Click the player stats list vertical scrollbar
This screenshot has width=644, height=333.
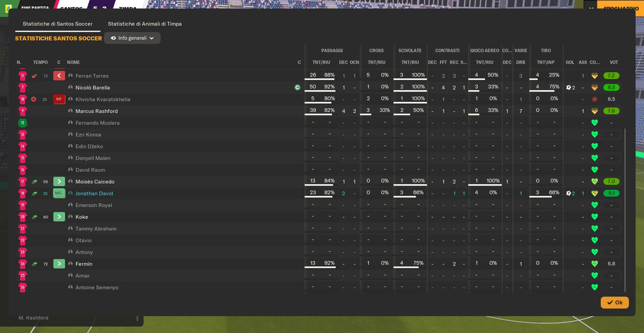pyautogui.click(x=625, y=210)
